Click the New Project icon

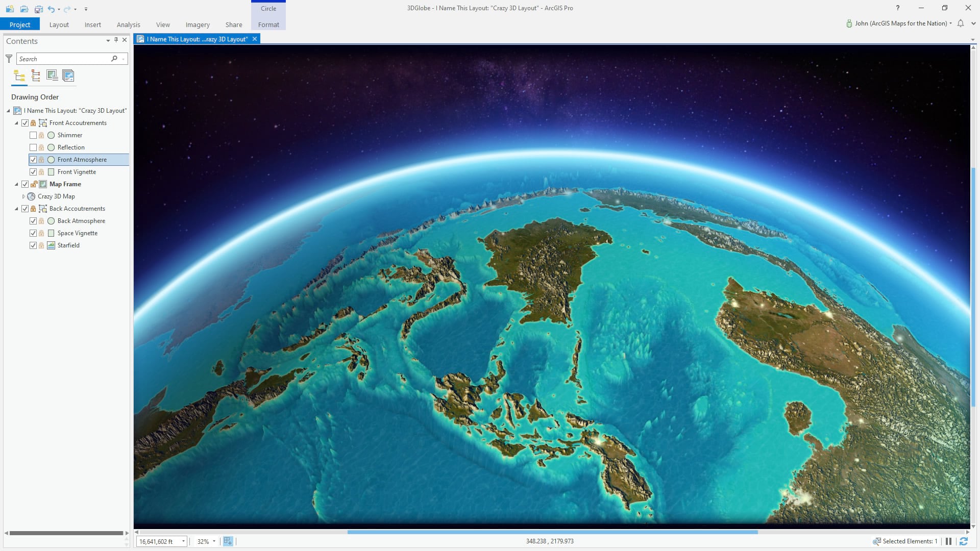coord(10,9)
